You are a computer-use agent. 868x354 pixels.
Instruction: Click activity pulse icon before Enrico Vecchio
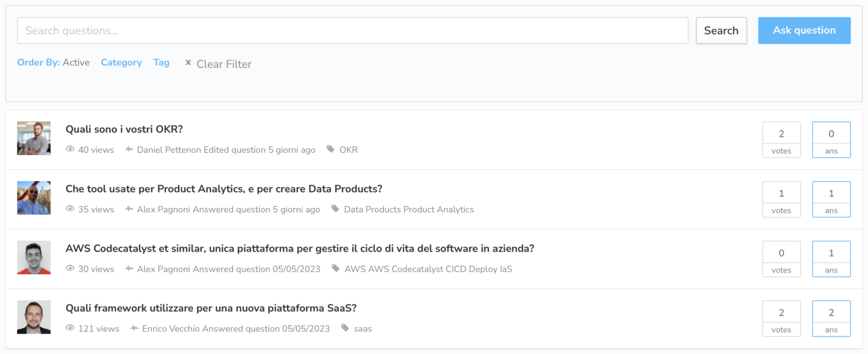click(134, 329)
